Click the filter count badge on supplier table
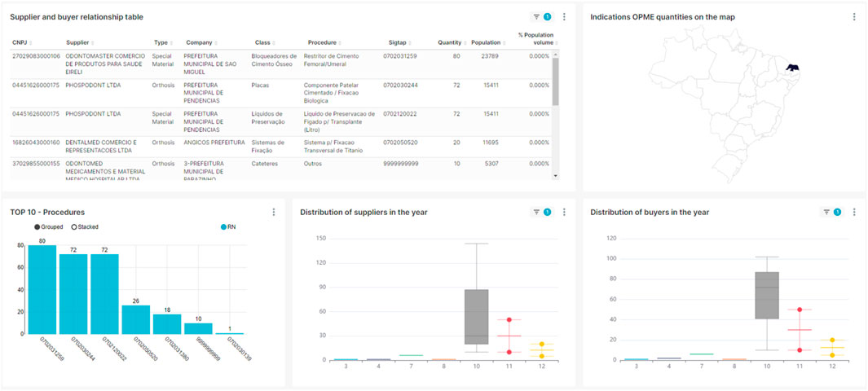 point(547,17)
